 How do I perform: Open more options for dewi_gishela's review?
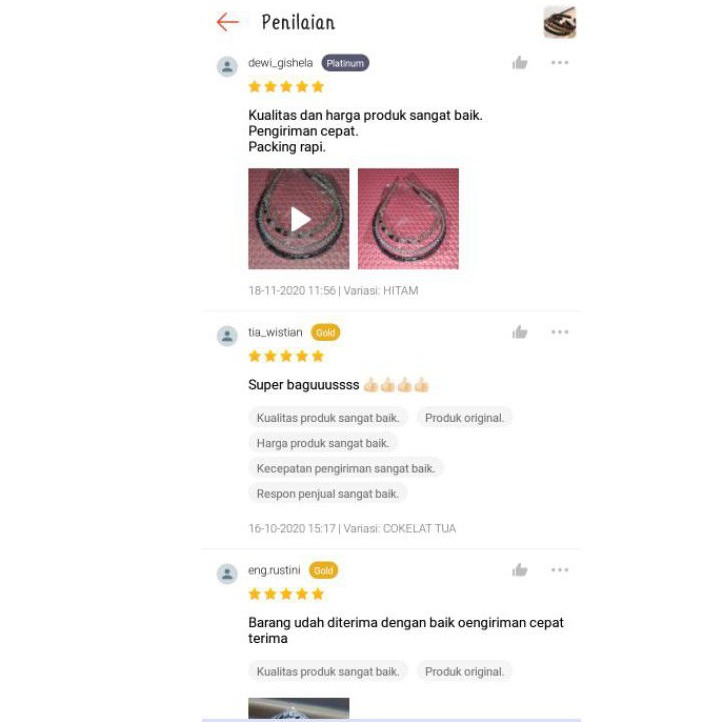click(559, 62)
